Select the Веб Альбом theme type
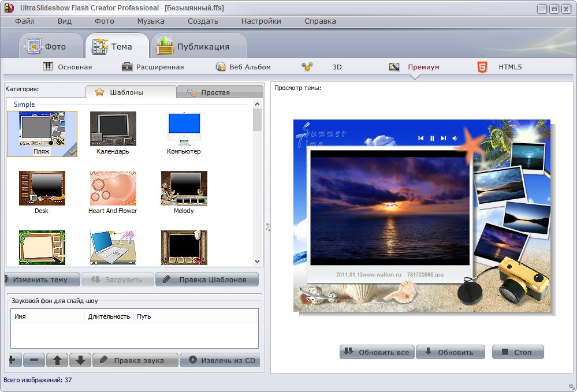Screen dimensions: 577x392 243,67
